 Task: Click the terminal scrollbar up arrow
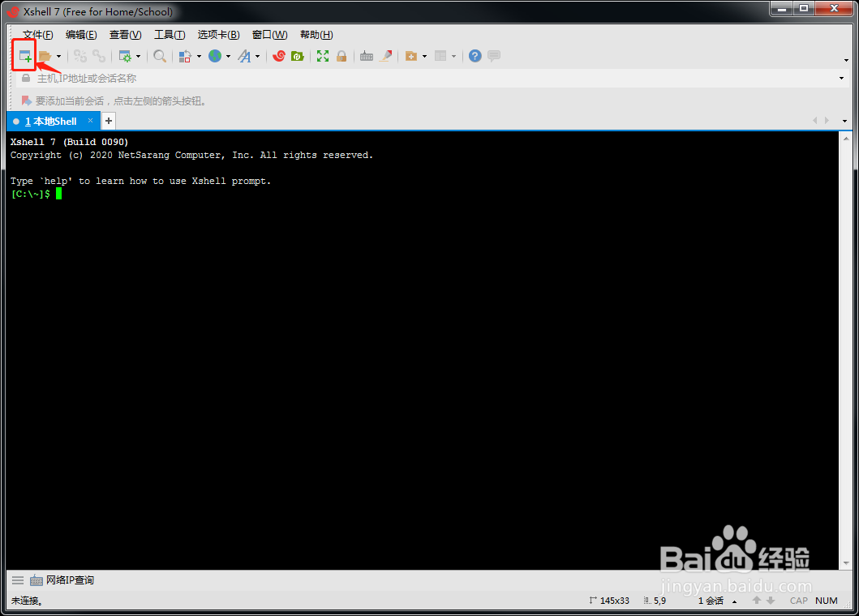coord(846,139)
